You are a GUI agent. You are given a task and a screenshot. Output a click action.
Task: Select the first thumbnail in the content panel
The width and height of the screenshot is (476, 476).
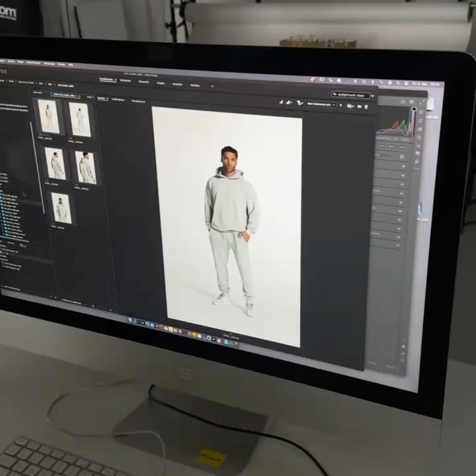coord(48,116)
